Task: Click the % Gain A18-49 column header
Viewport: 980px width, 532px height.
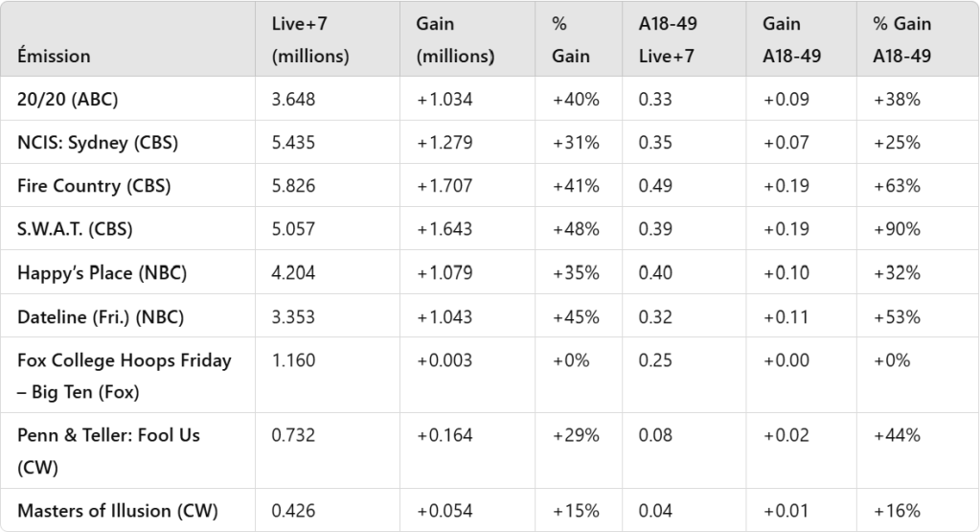Action: 901,39
